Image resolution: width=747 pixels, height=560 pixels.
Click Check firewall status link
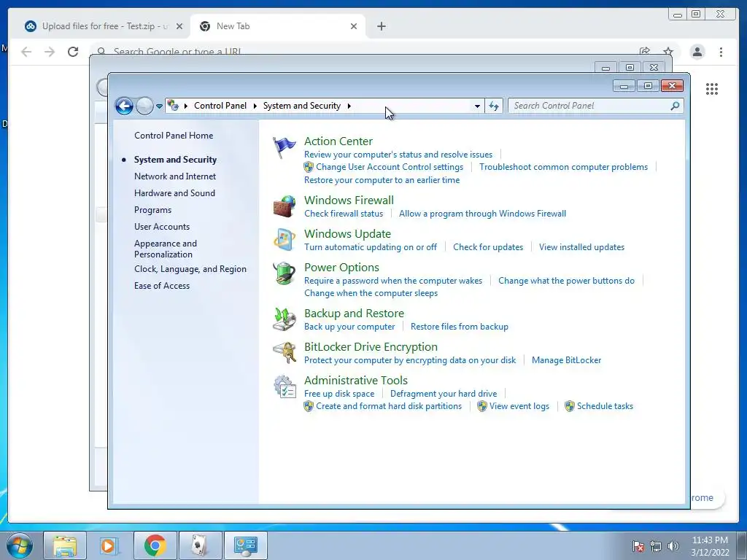click(x=344, y=214)
